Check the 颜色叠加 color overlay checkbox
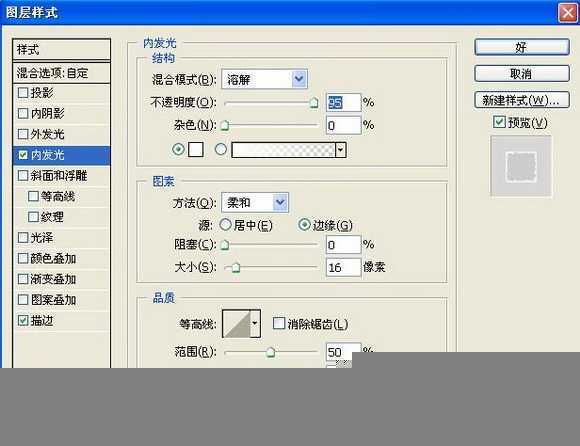580x446 pixels. pyautogui.click(x=23, y=258)
